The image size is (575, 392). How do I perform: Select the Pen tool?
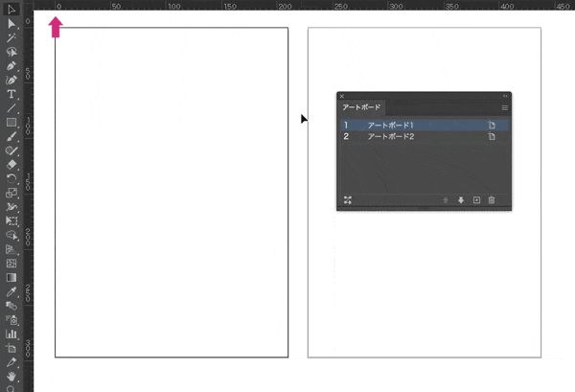[x=11, y=66]
